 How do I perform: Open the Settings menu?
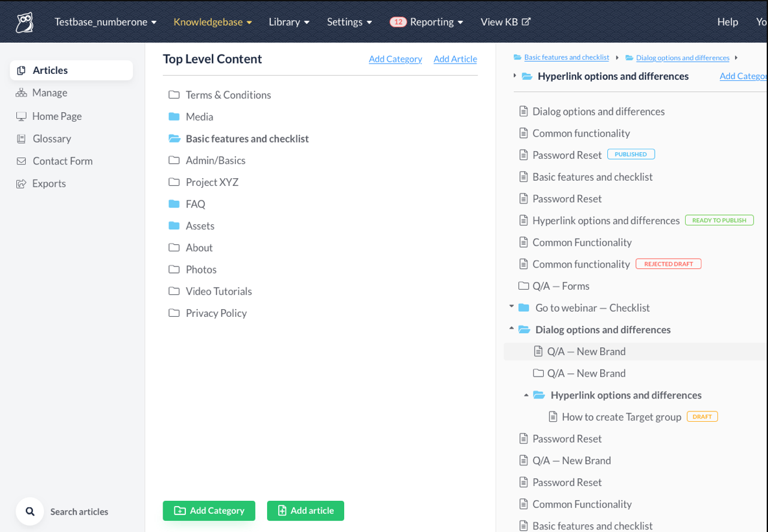[x=349, y=22]
